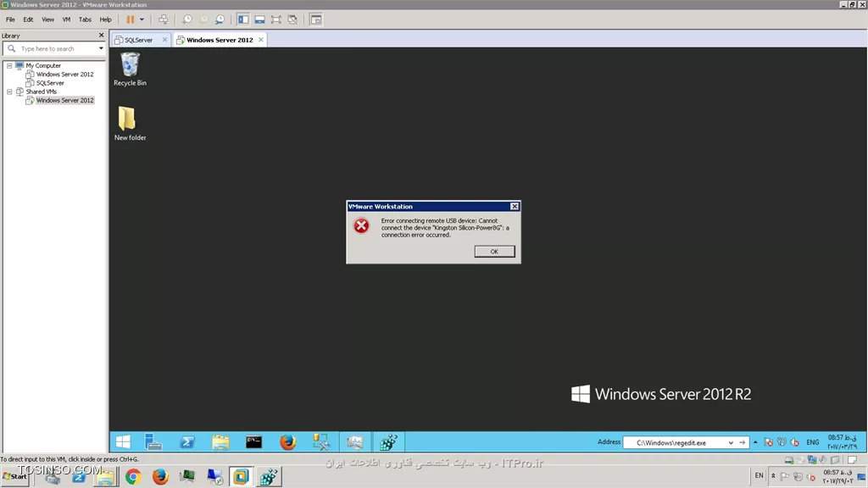The image size is (868, 488).
Task: Toggle the console view toolbar icon
Action: pos(315,19)
